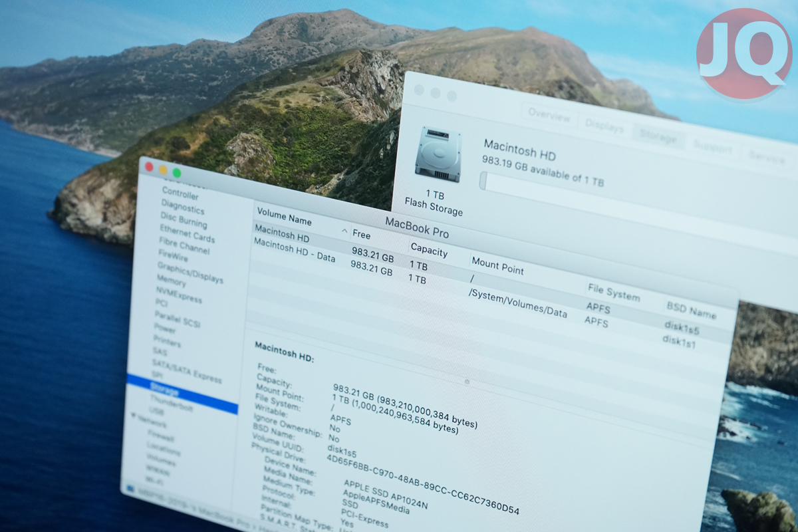
Task: Sort by the Capacity column header
Action: click(x=429, y=250)
